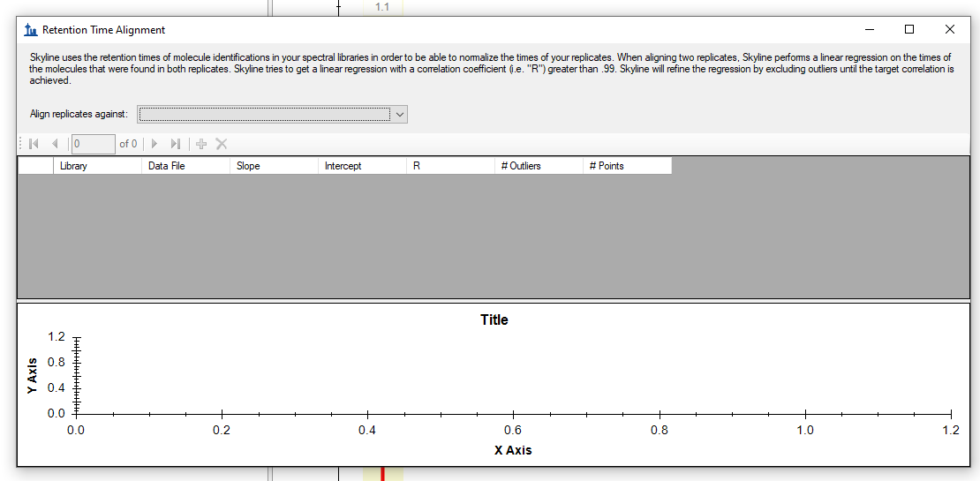
Task: Add new row with plus icon
Action: pyautogui.click(x=201, y=144)
